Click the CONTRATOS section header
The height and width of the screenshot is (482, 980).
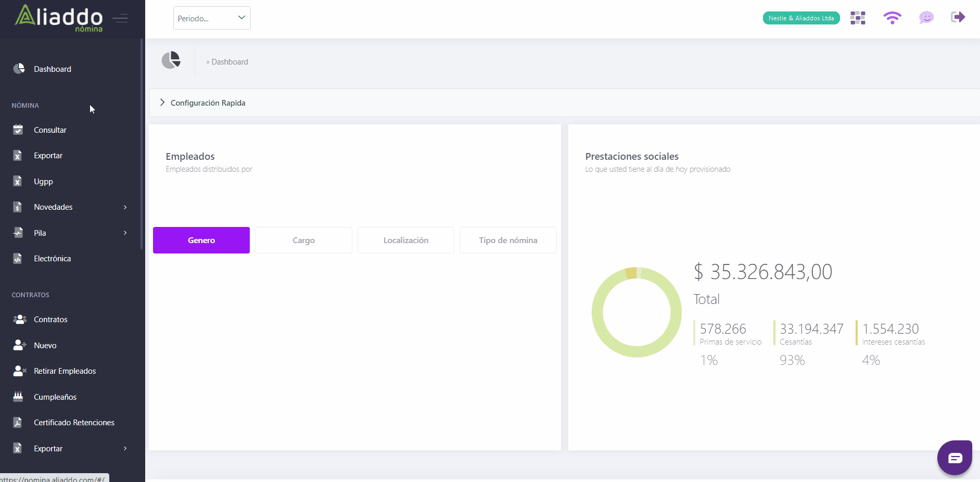(x=30, y=295)
